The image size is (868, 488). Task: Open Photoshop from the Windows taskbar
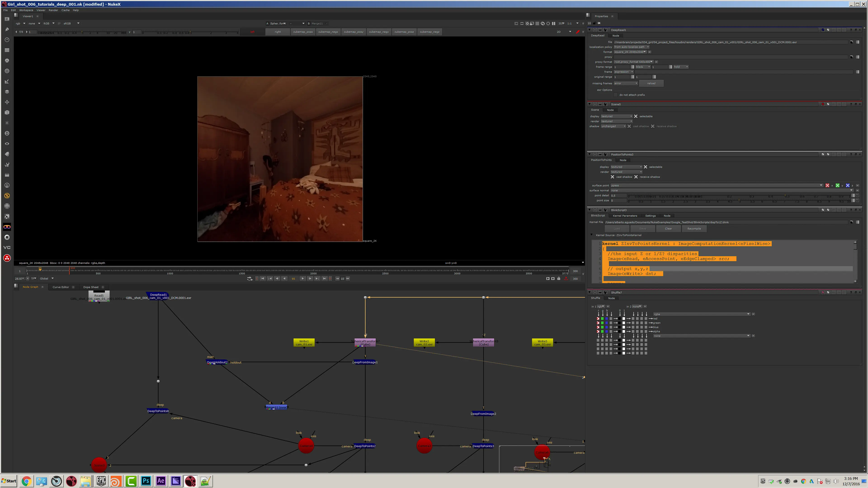[146, 481]
